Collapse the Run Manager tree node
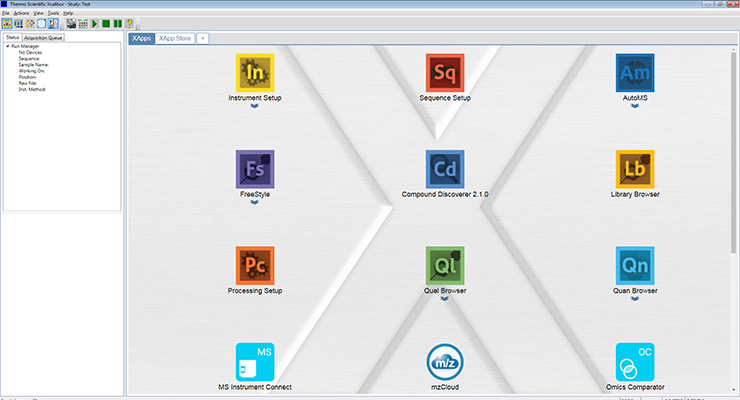 point(8,46)
